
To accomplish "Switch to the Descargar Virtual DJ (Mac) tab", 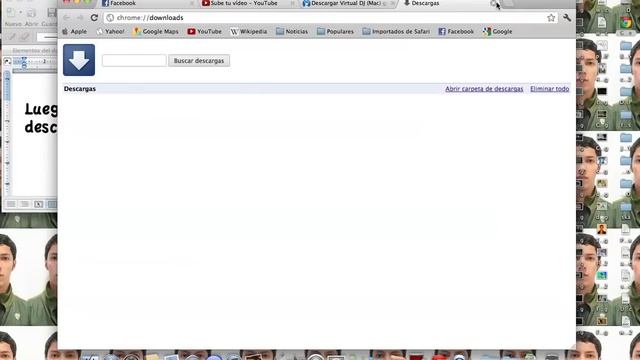I will [349, 3].
